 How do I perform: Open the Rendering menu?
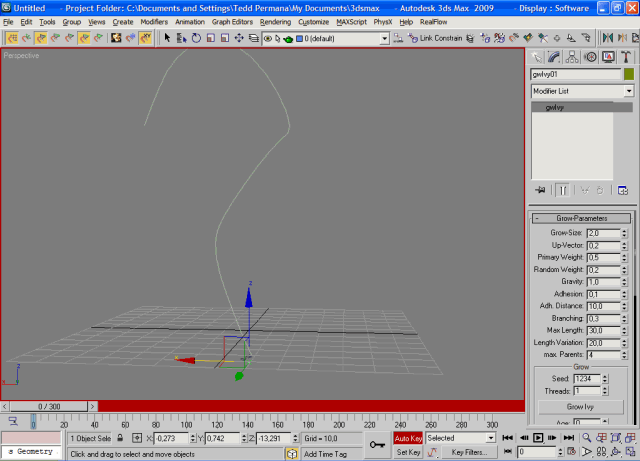point(275,22)
